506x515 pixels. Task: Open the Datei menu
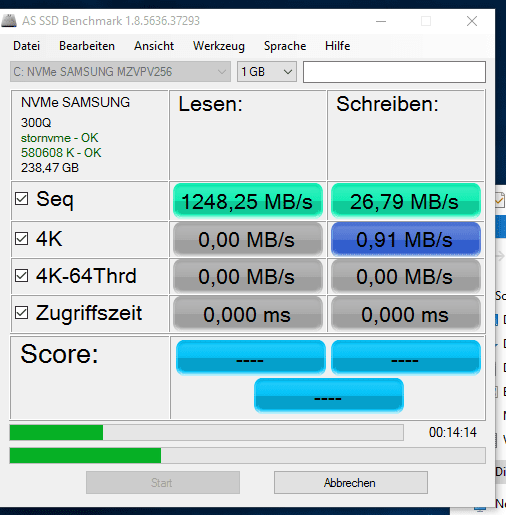pos(27,46)
